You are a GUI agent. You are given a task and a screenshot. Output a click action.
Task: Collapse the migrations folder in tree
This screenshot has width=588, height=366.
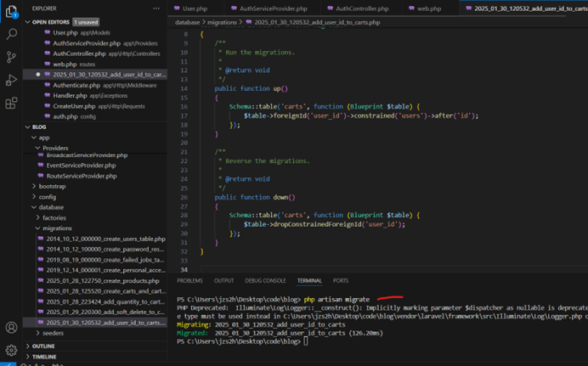tap(58, 228)
